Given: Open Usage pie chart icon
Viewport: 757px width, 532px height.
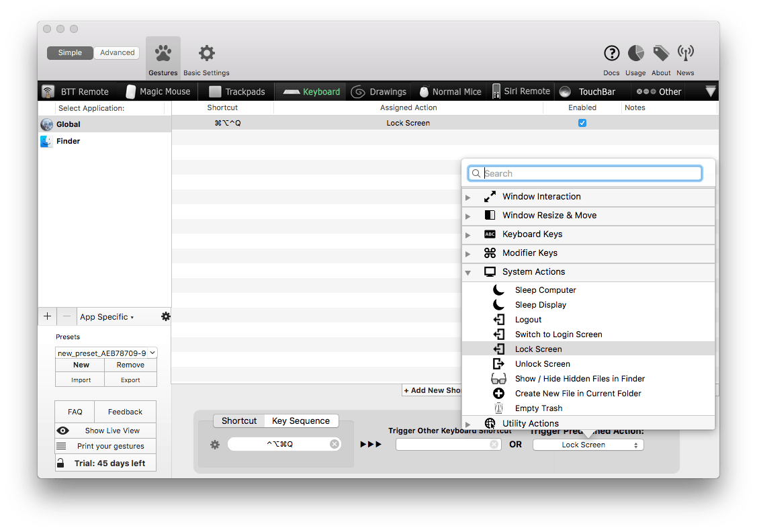Looking at the screenshot, I should [x=635, y=53].
